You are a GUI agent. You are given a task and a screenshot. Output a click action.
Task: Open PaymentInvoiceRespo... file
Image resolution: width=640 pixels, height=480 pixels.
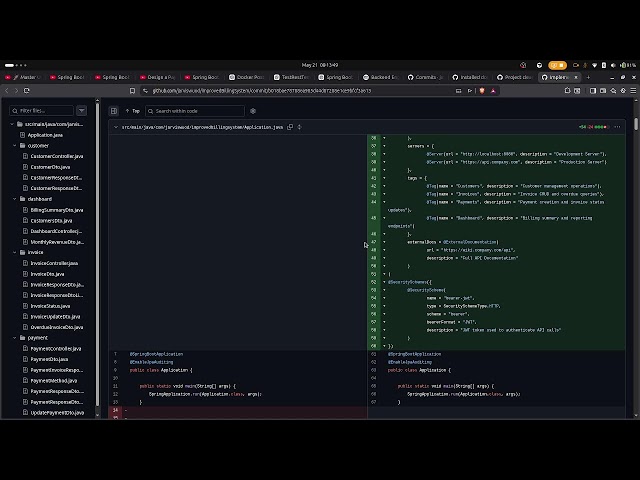[57, 370]
